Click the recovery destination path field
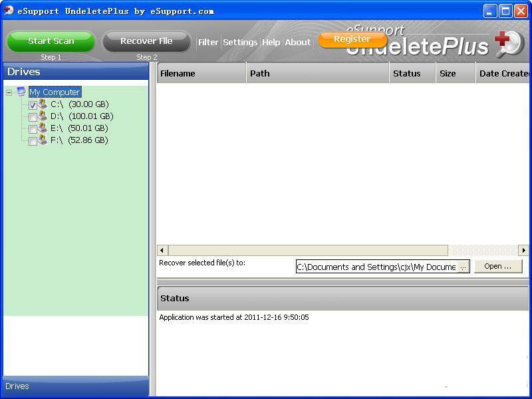 [x=376, y=267]
